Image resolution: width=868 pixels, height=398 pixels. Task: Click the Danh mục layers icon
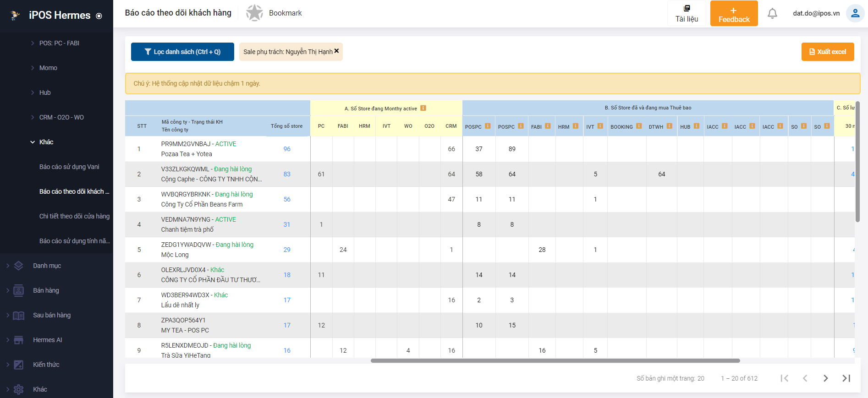(x=19, y=266)
